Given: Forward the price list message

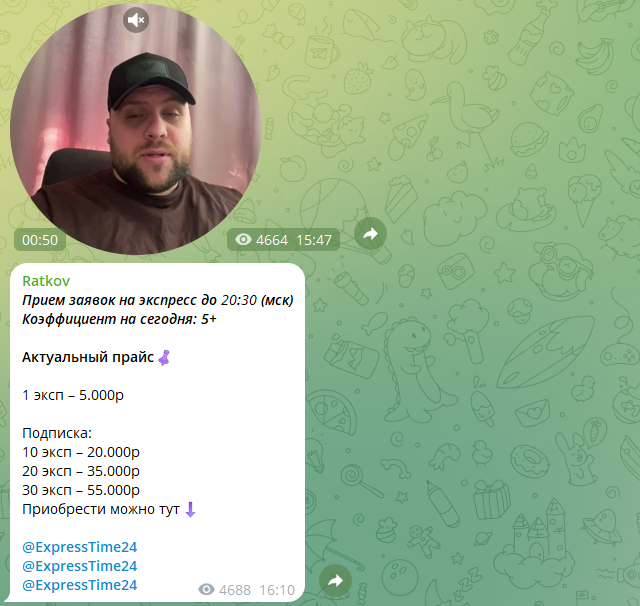Looking at the screenshot, I should coord(335,580).
